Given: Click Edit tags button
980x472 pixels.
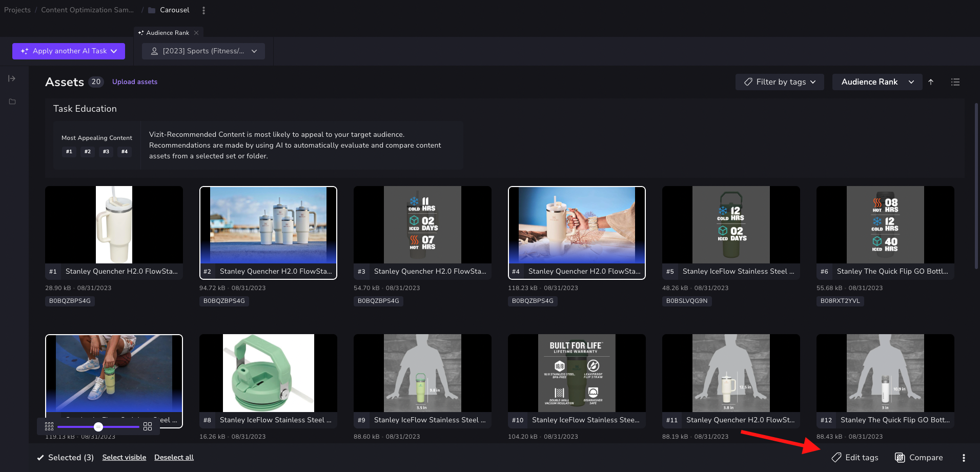Looking at the screenshot, I should (x=854, y=458).
